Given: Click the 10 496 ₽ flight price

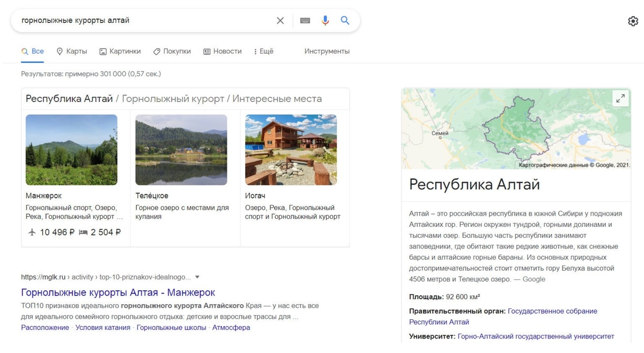Looking at the screenshot, I should (57, 232).
